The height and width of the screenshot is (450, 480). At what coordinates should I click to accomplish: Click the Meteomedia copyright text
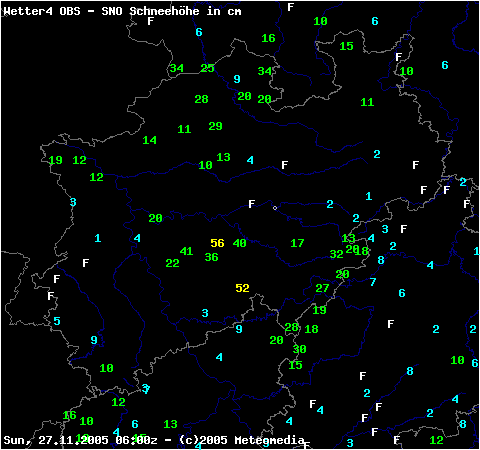[242, 440]
